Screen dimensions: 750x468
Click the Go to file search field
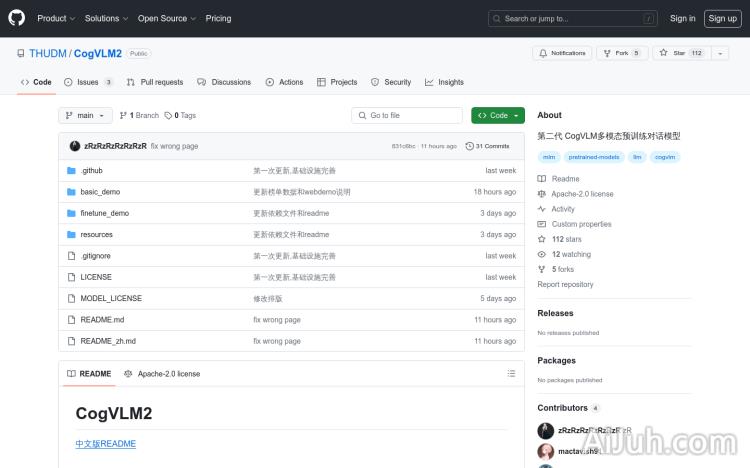[407, 115]
